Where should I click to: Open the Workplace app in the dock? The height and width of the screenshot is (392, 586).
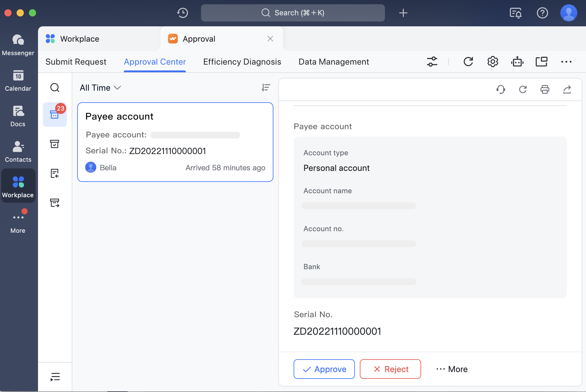click(x=18, y=186)
